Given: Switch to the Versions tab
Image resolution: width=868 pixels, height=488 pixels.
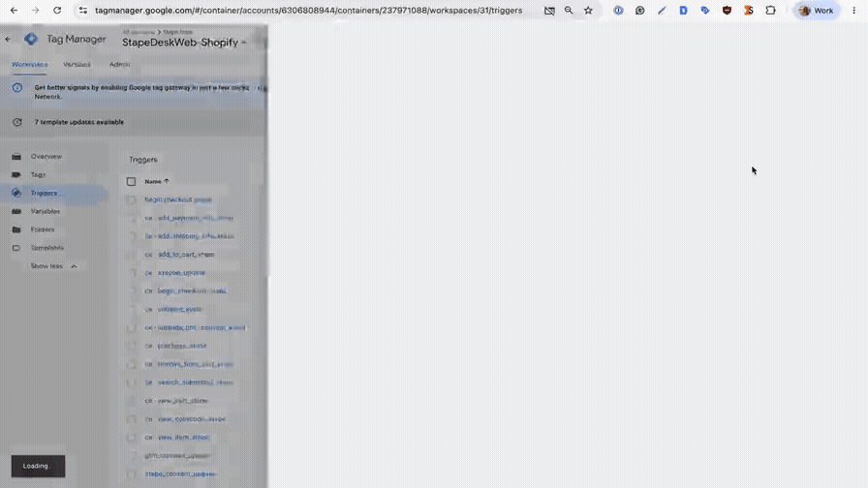Looking at the screenshot, I should point(77,64).
